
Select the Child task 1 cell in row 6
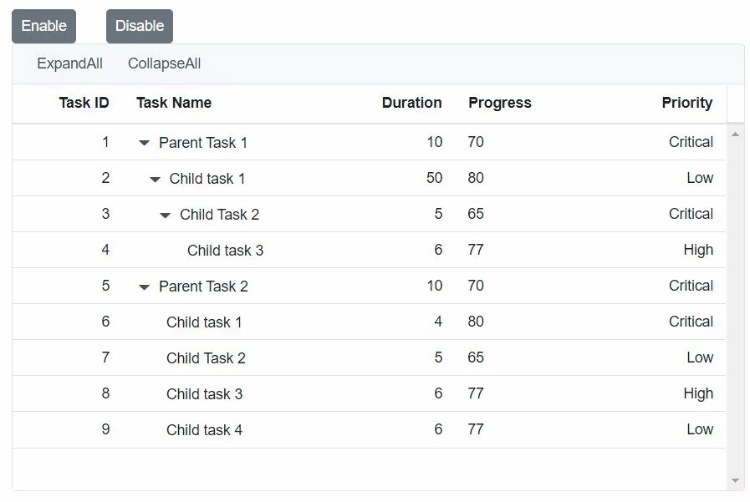204,322
